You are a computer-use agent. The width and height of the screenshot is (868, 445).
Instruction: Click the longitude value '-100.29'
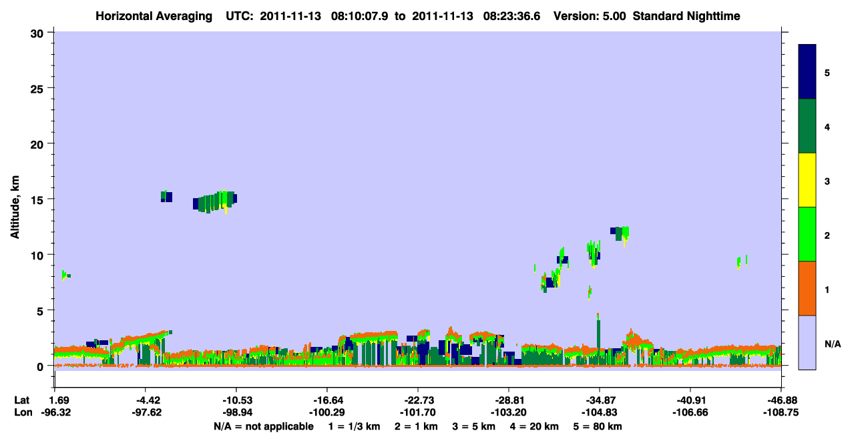[327, 412]
